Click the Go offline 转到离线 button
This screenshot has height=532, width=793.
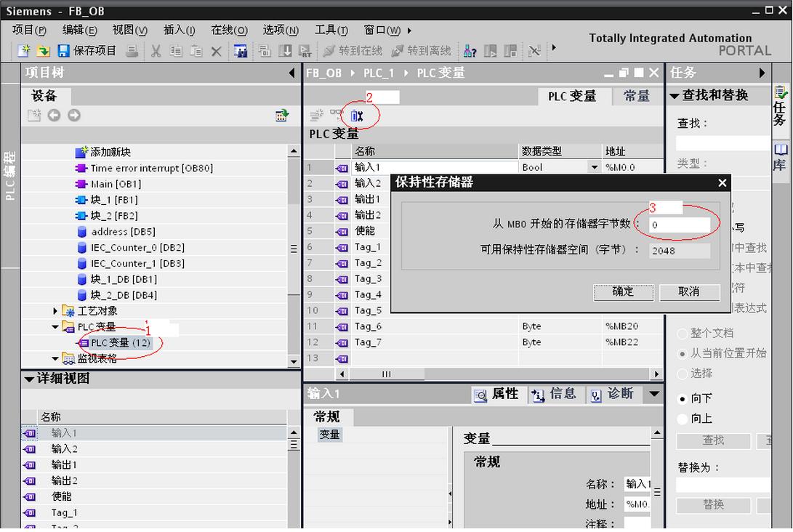tap(421, 51)
